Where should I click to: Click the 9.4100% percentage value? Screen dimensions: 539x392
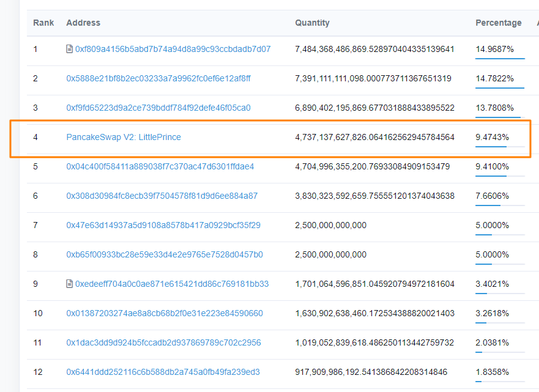[x=492, y=166]
